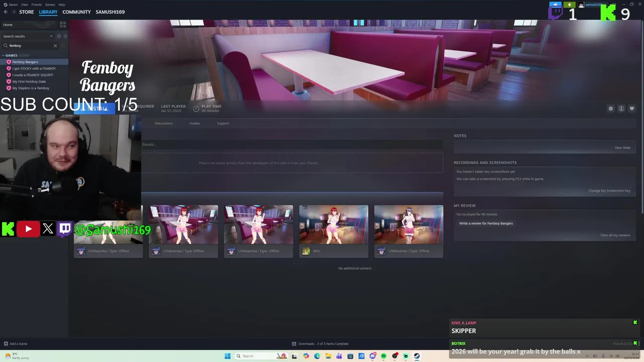Open the trading card labeled Alch
The height and width of the screenshot is (362, 644).
tap(334, 231)
